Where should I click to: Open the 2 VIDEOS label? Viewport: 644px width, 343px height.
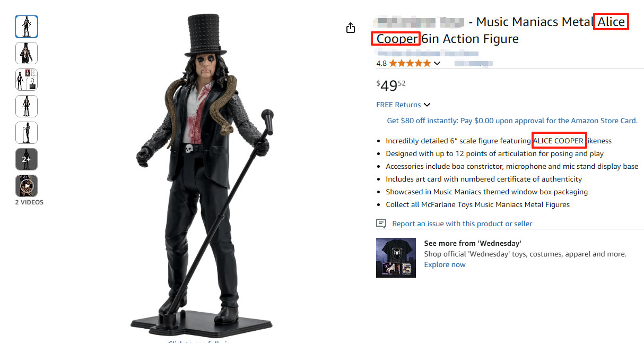pyautogui.click(x=29, y=202)
